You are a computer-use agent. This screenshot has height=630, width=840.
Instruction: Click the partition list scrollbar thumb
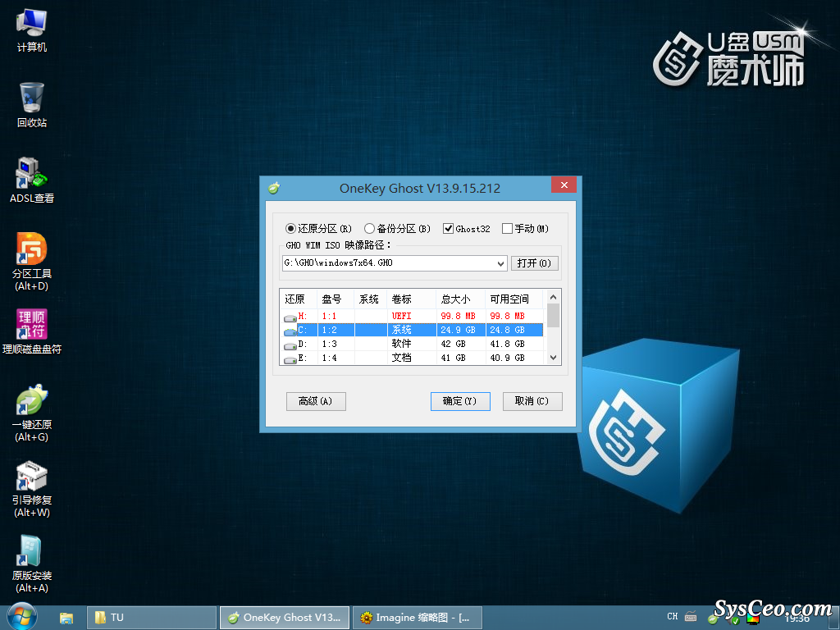click(x=554, y=315)
